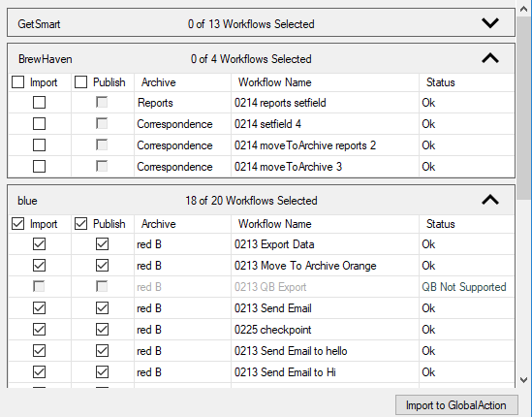Check import for 0214 moveToArchive reports 2
532x417 pixels.
pos(39,145)
